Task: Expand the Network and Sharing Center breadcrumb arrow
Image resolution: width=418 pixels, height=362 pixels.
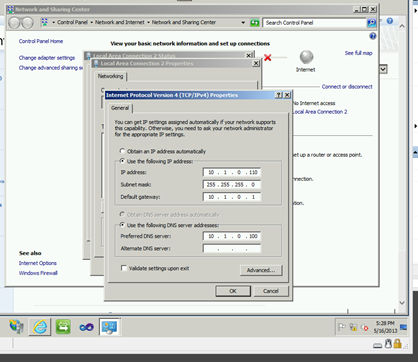Action: click(x=148, y=23)
